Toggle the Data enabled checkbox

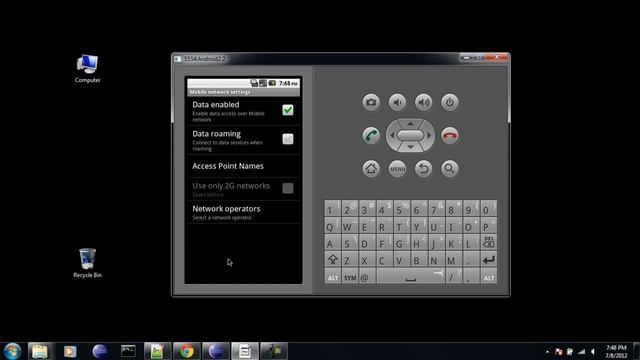pyautogui.click(x=288, y=110)
